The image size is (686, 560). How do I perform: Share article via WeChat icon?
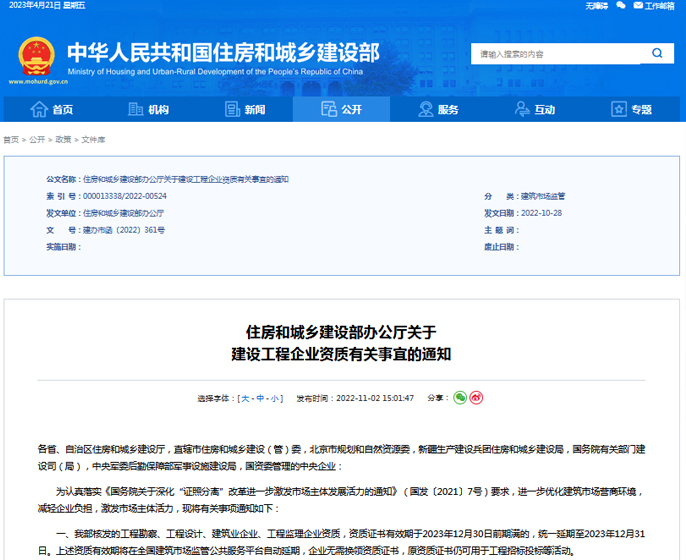pyautogui.click(x=460, y=397)
